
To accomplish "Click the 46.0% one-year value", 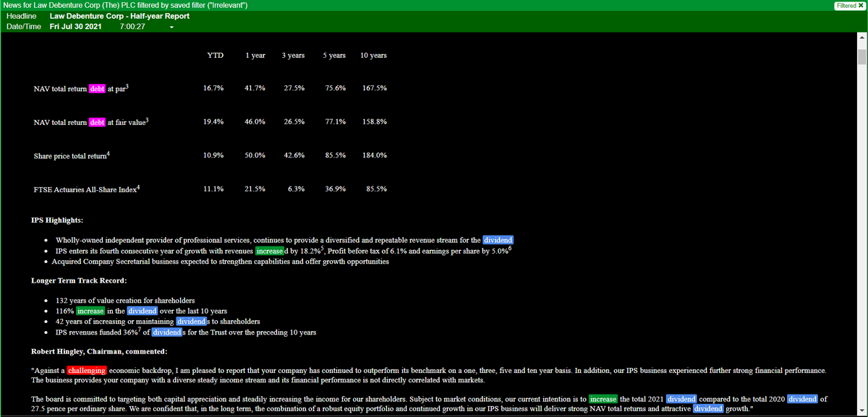I will click(255, 122).
